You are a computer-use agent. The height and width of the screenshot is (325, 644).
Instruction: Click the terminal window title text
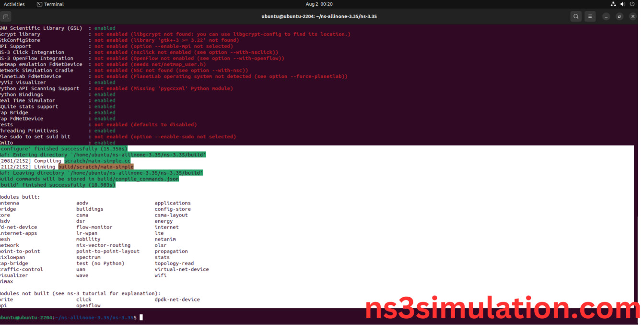click(319, 16)
